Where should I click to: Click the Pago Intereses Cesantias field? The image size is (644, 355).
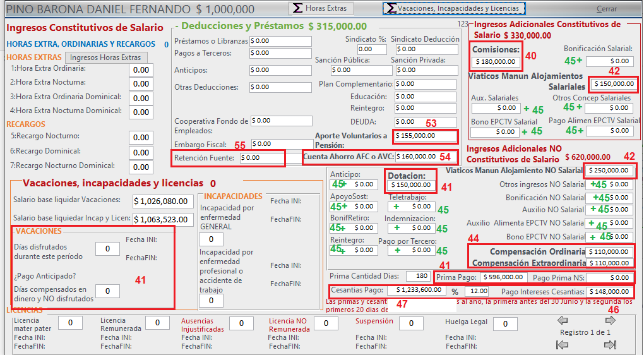pyautogui.click(x=609, y=292)
